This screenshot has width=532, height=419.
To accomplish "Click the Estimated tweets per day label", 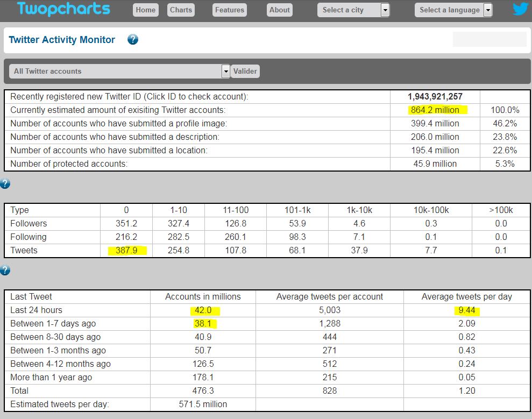I will click(60, 404).
